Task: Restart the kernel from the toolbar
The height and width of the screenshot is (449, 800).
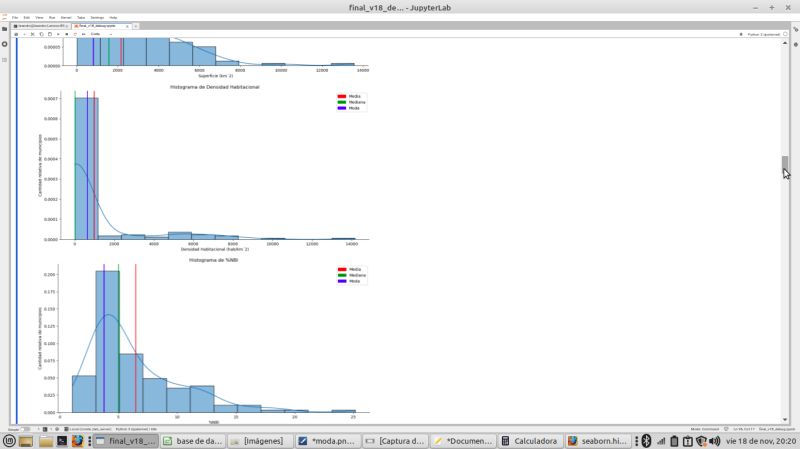Action: pyautogui.click(x=75, y=34)
